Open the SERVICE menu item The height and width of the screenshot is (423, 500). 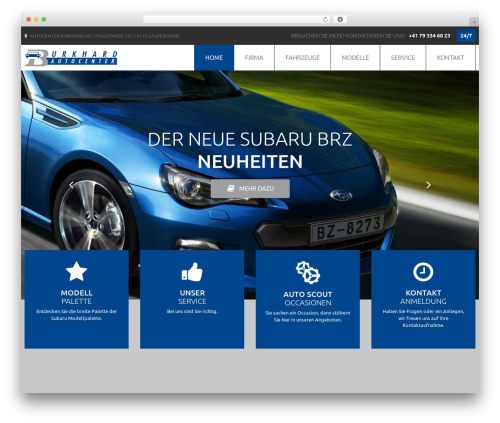tap(403, 58)
